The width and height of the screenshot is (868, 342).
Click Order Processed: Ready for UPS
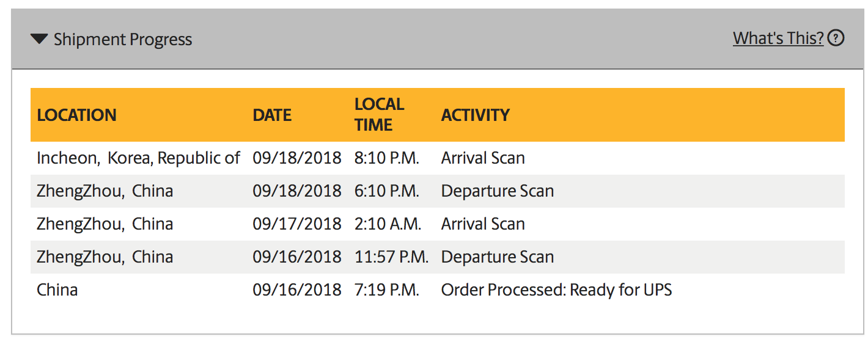[556, 290]
